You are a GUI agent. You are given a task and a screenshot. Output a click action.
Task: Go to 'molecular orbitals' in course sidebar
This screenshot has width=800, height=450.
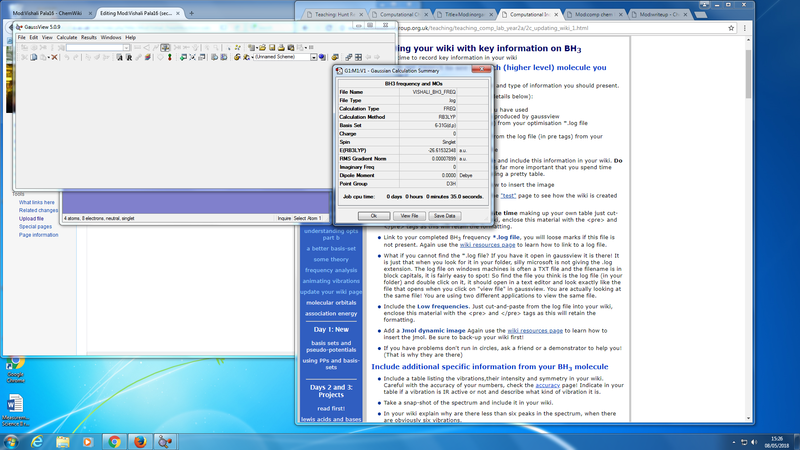(x=331, y=303)
